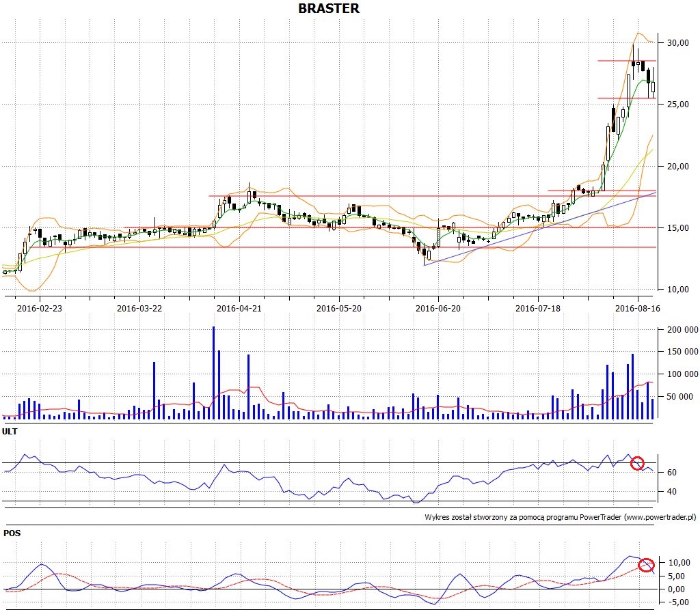Image resolution: width=700 pixels, height=612 pixels.
Task: Click the 2016-07-18 date label
Action: coord(538,308)
